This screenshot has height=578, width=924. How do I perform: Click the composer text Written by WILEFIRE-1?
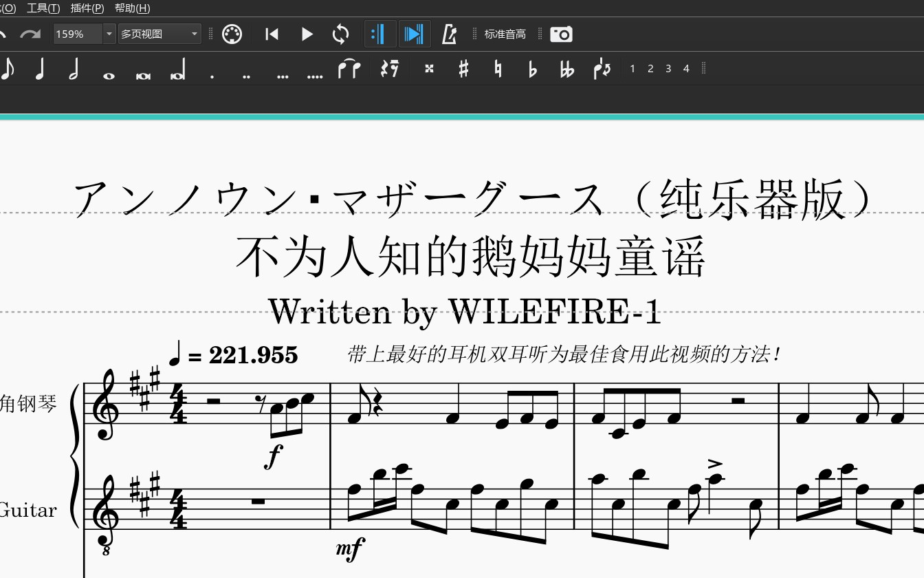pos(465,311)
